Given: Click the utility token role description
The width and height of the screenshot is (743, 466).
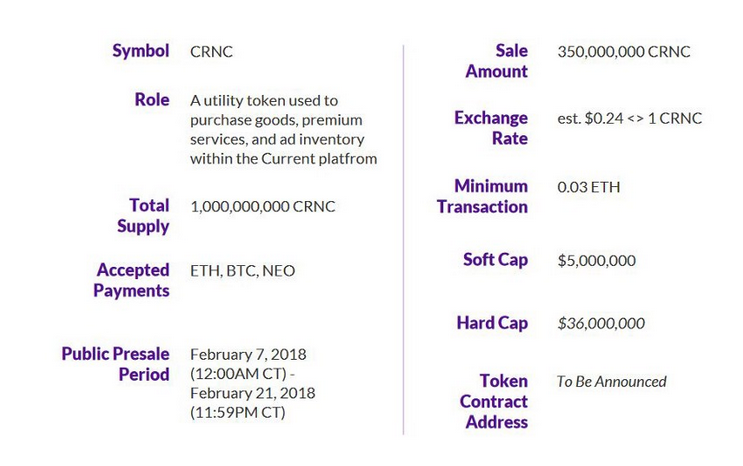Looking at the screenshot, I should [x=283, y=129].
